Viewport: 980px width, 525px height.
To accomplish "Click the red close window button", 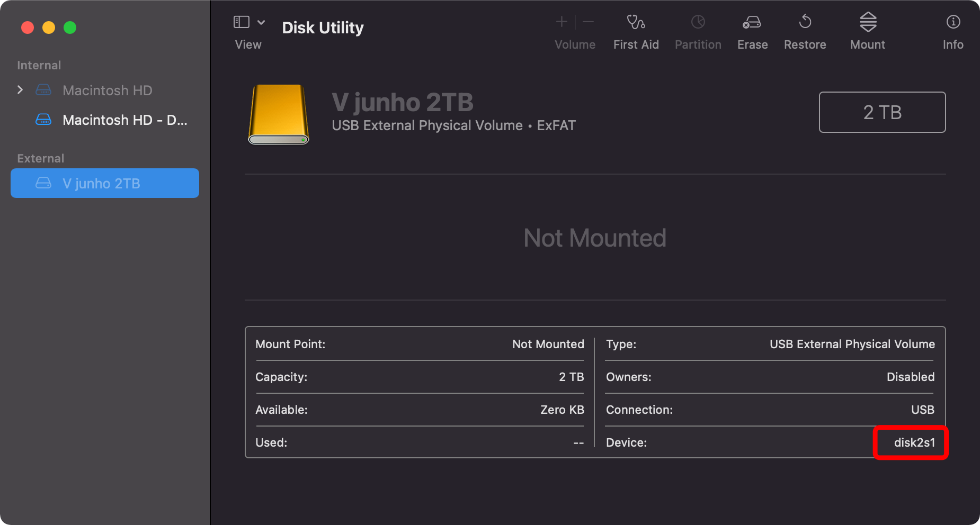I will pos(28,28).
